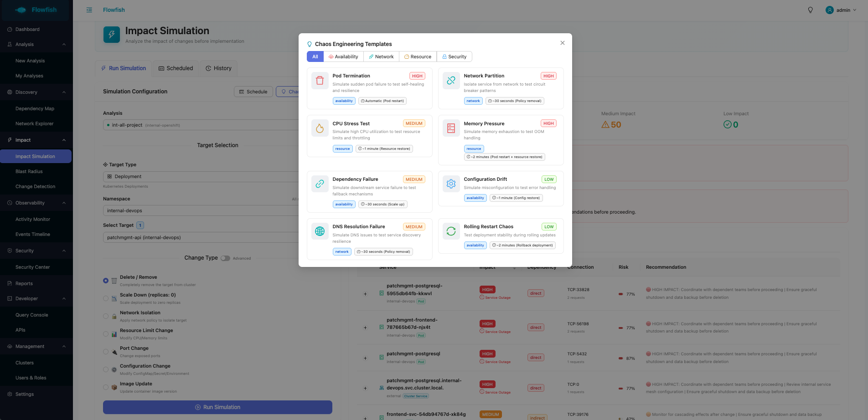Image resolution: width=868 pixels, height=420 pixels.
Task: Select the Image Update radio button
Action: [106, 387]
